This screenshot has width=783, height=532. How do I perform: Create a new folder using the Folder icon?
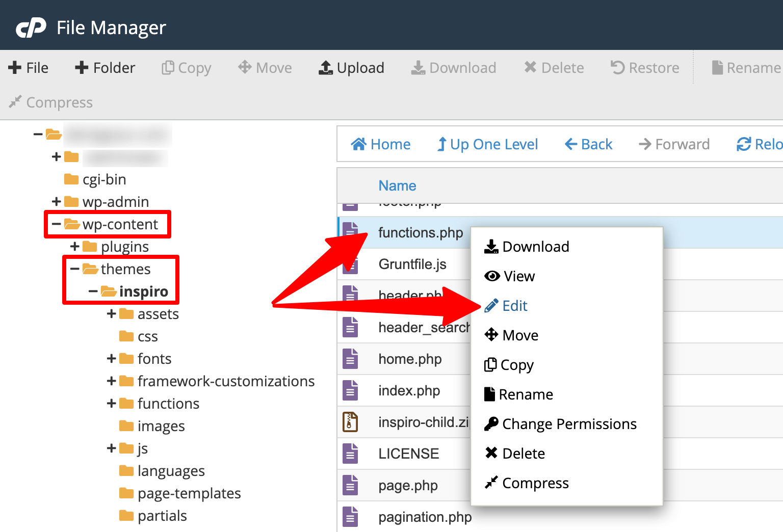[105, 67]
